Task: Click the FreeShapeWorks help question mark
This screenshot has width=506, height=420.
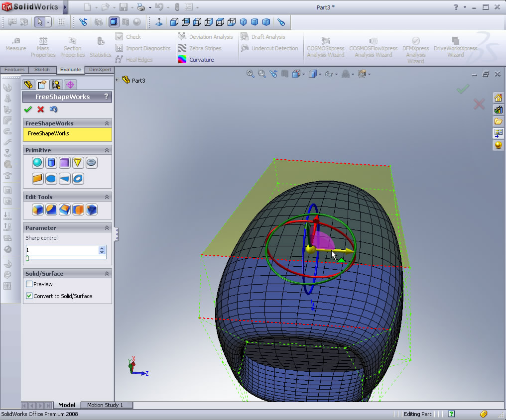Action: point(106,97)
